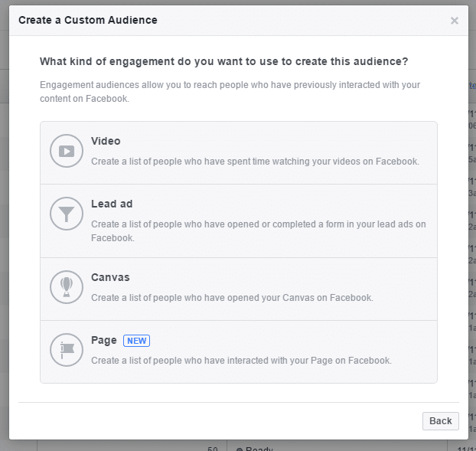Pick the Canvas engagement title
The image size is (476, 451).
pos(110,277)
